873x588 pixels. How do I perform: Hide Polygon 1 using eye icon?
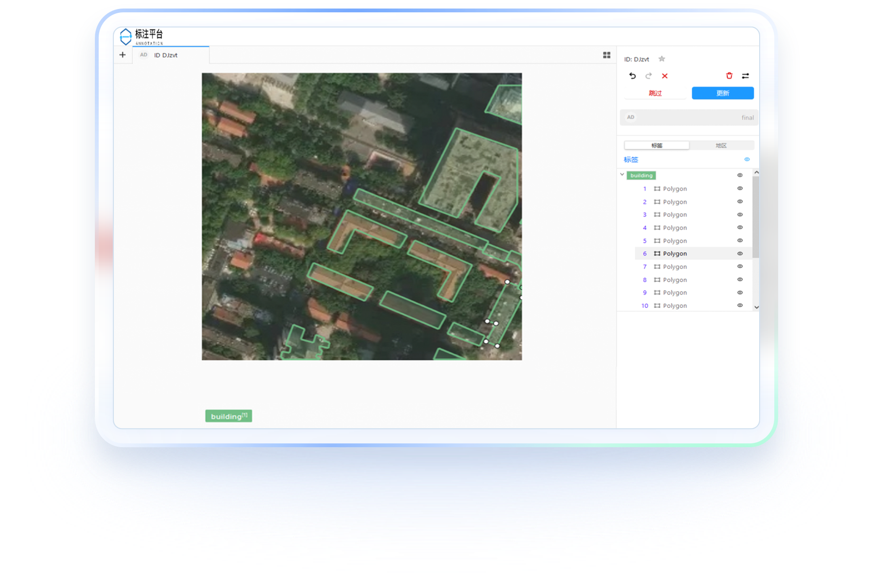point(740,189)
